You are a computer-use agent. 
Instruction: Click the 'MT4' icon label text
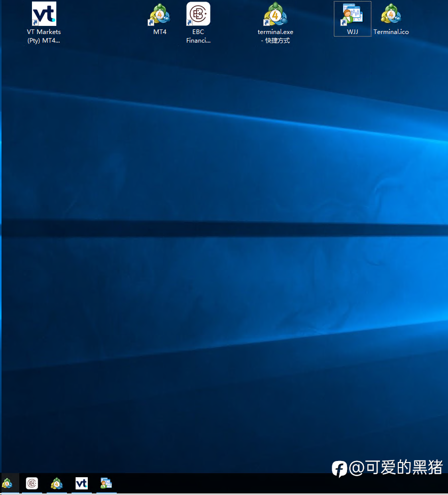[x=160, y=32]
